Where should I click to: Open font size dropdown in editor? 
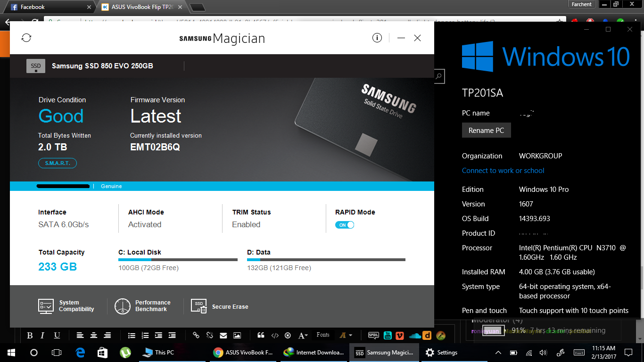[303, 336]
